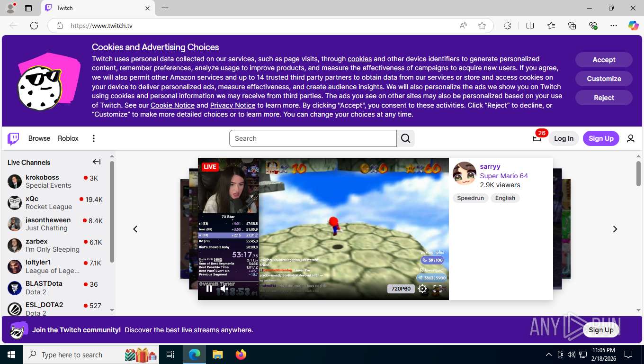
Task: Add this page to favorites star
Action: (482, 26)
